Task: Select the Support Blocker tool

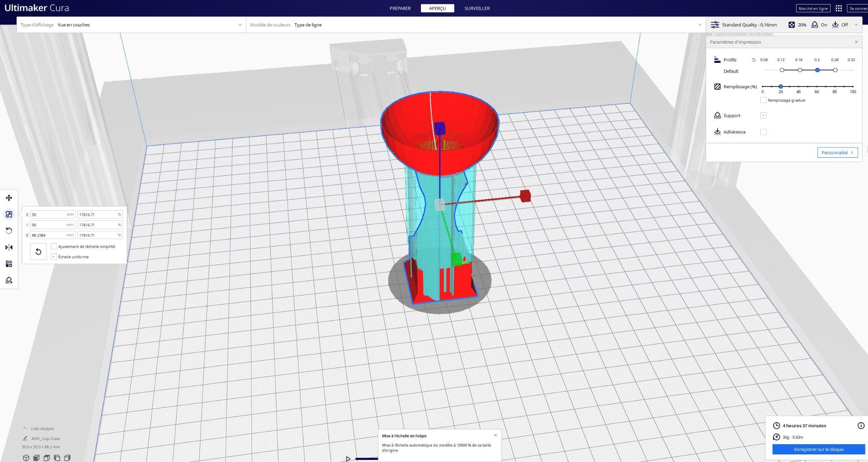Action: [x=9, y=280]
